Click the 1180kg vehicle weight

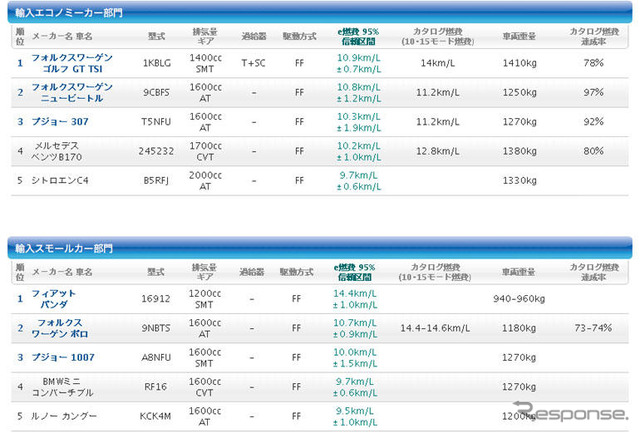click(x=519, y=328)
